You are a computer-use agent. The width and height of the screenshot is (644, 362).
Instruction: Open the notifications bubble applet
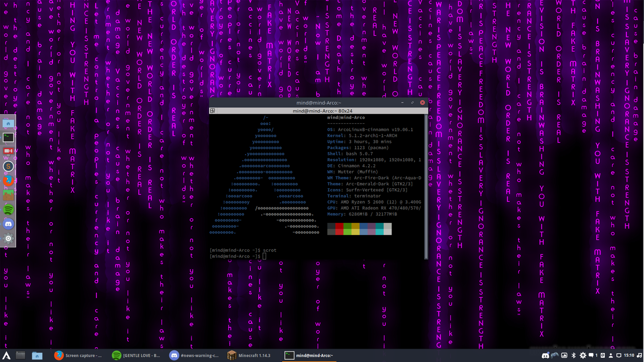(593, 355)
